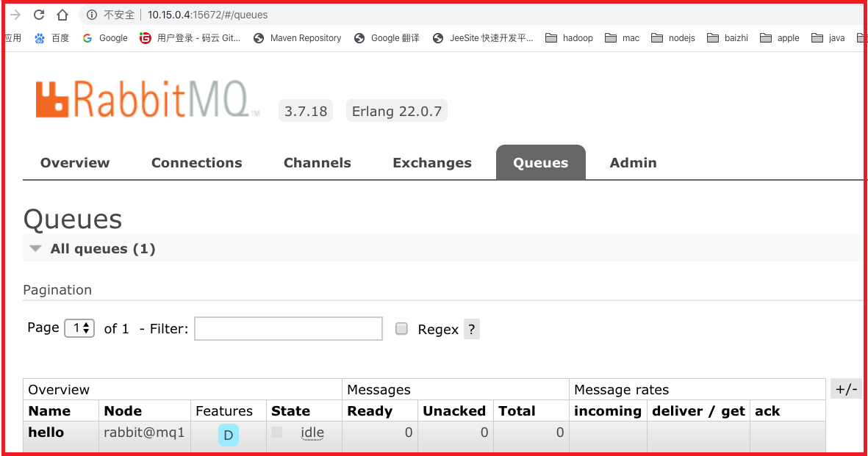Click the durable D feature badge
The height and width of the screenshot is (456, 868).
click(228, 435)
